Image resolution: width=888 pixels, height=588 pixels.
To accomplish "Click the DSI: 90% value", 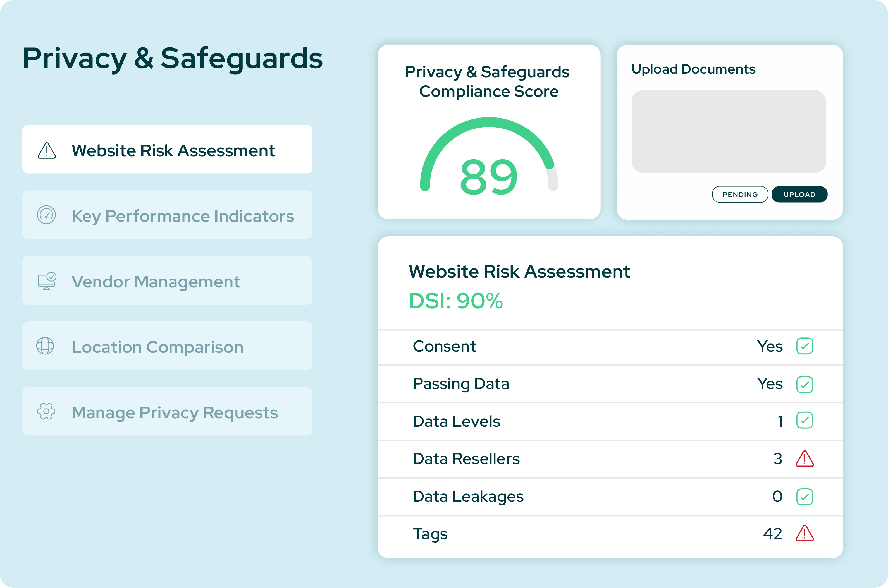I will coord(456,301).
